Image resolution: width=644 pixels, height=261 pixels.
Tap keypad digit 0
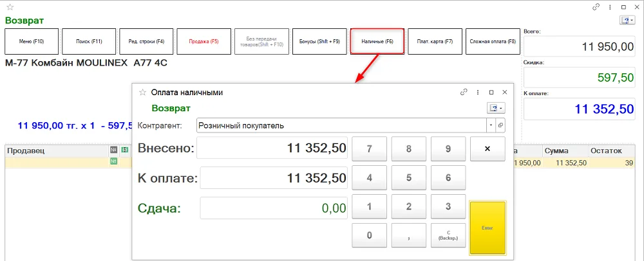[x=369, y=235]
